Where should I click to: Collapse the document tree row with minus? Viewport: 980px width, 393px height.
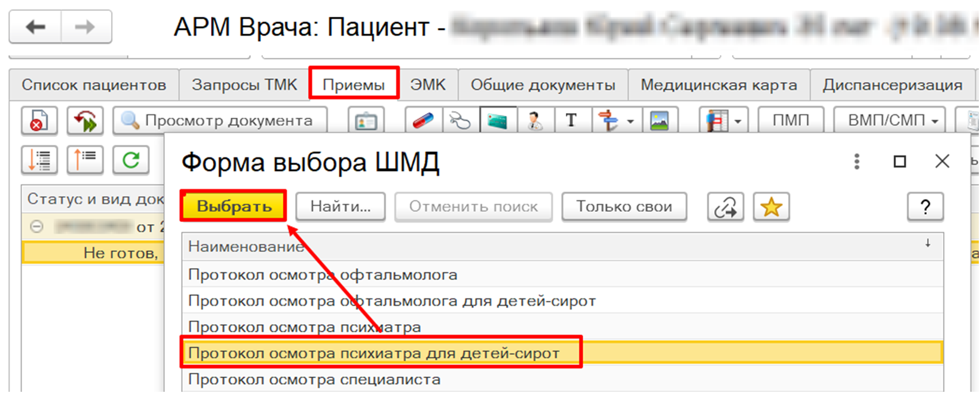(37, 227)
